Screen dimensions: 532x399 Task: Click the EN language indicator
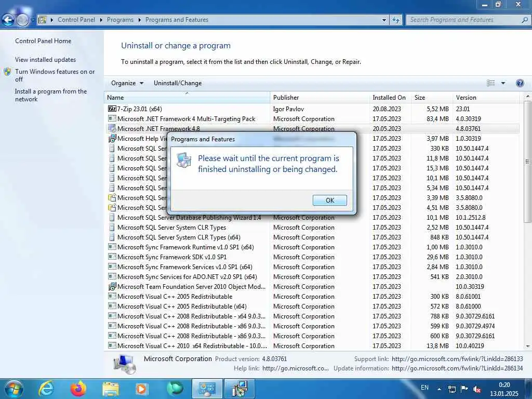424,388
